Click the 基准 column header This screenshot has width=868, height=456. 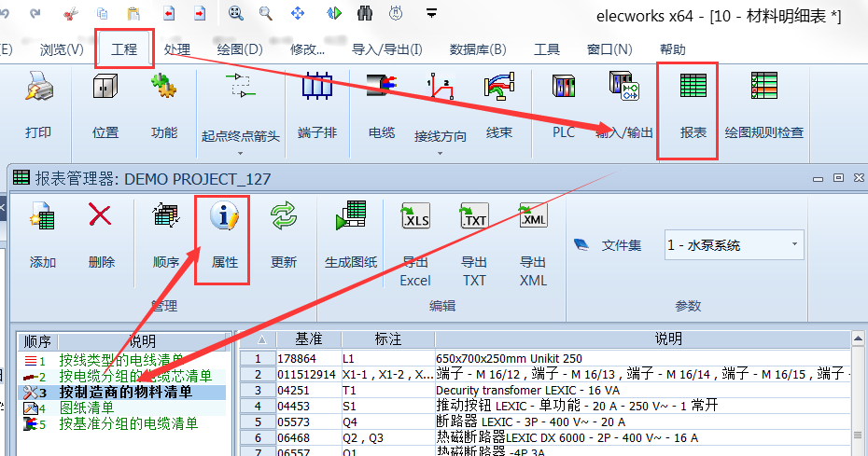(x=309, y=339)
